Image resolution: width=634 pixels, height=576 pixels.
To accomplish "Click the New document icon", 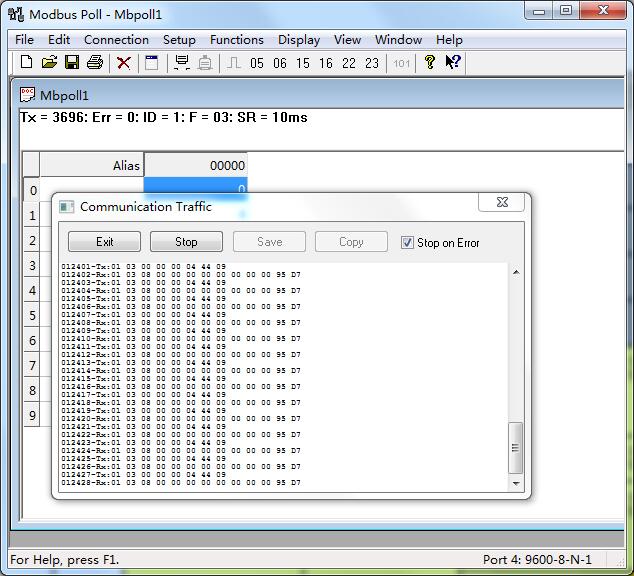I will click(x=27, y=63).
